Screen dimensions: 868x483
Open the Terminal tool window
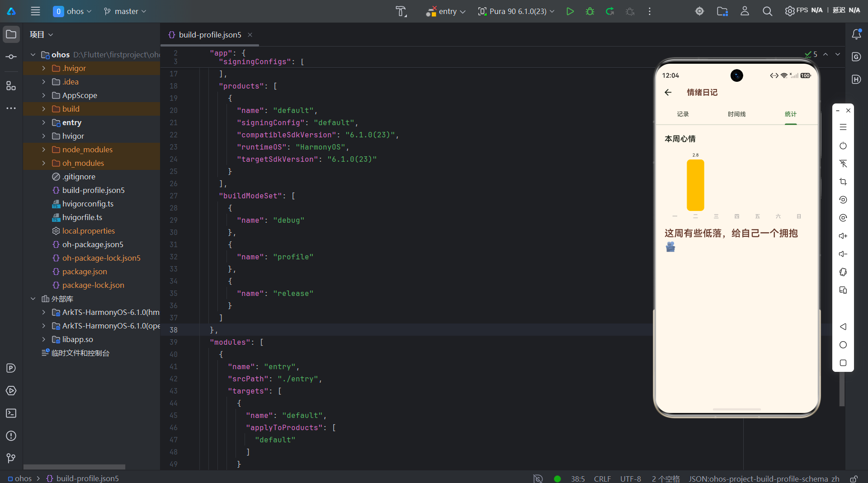11,413
